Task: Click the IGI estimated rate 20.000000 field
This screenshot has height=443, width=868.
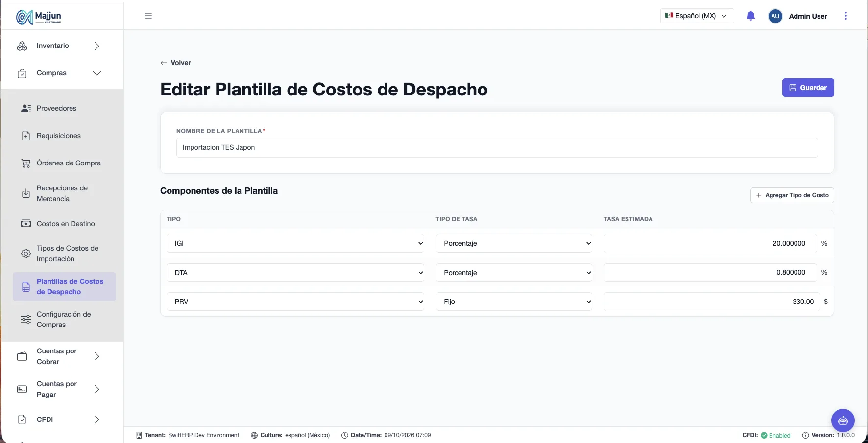Action: click(710, 243)
